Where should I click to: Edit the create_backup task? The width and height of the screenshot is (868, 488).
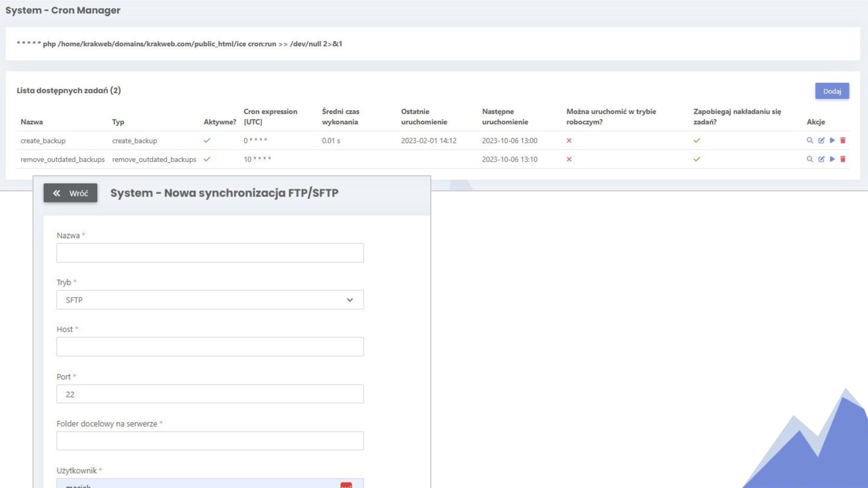click(x=821, y=141)
